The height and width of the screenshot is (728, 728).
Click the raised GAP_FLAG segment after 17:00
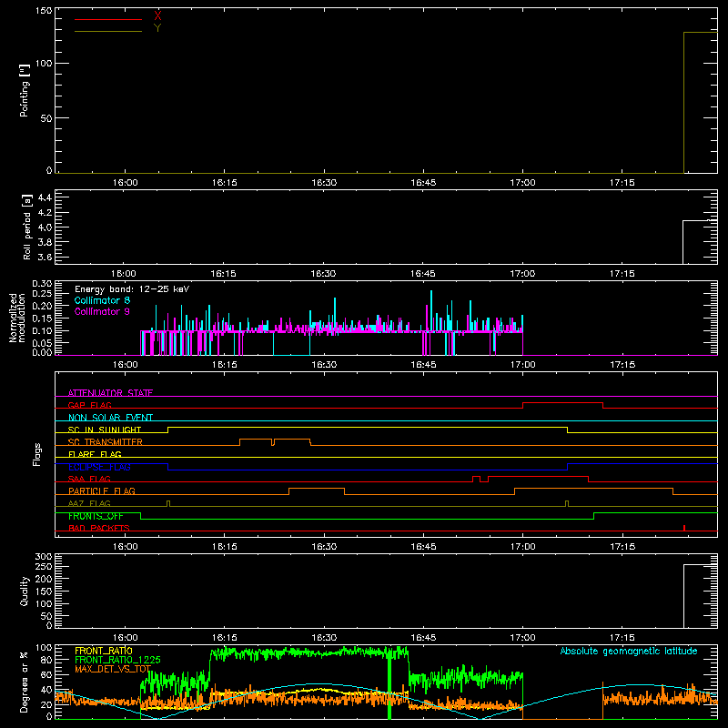[x=562, y=403]
